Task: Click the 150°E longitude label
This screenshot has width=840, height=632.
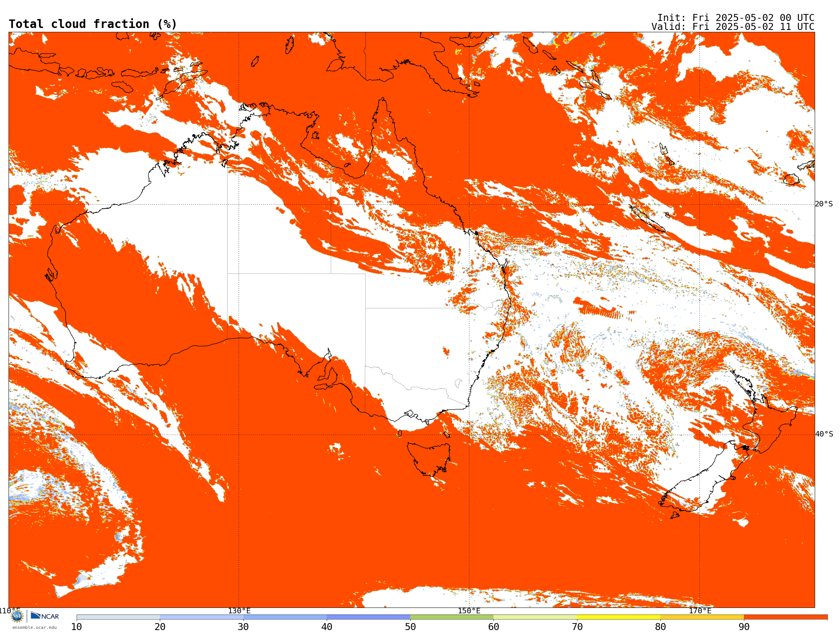Action: [x=469, y=611]
